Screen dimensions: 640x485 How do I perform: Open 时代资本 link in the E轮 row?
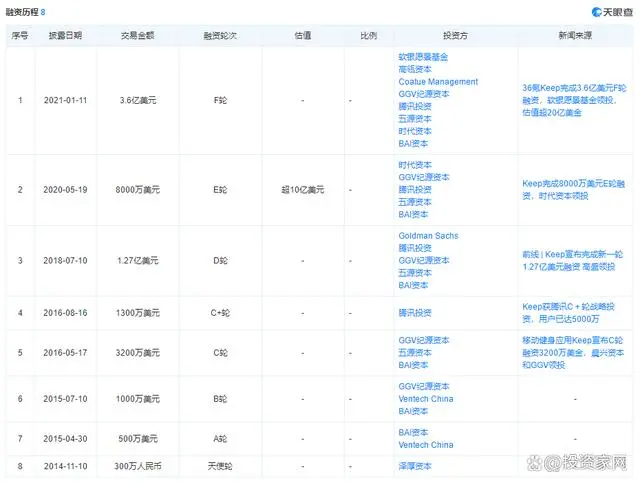click(x=415, y=165)
